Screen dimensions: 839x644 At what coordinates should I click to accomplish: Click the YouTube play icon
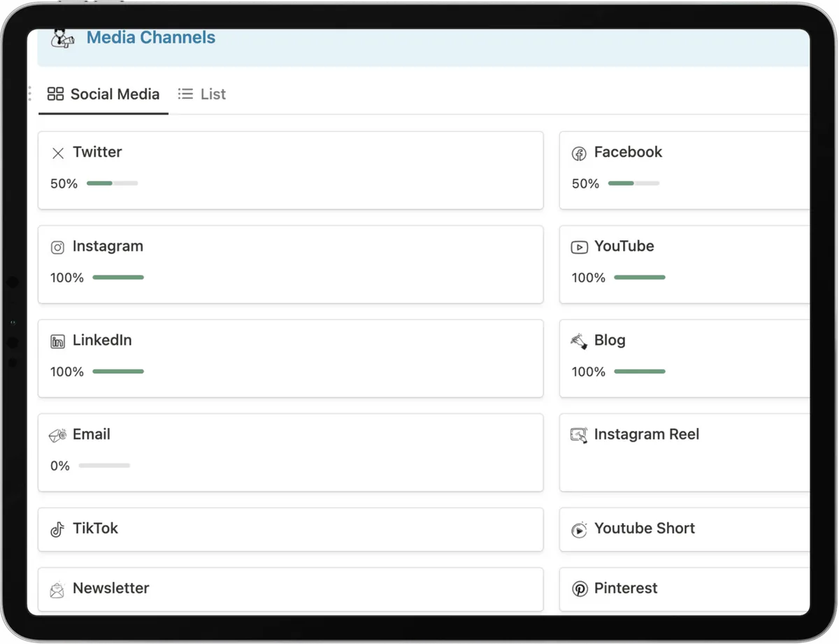click(579, 248)
